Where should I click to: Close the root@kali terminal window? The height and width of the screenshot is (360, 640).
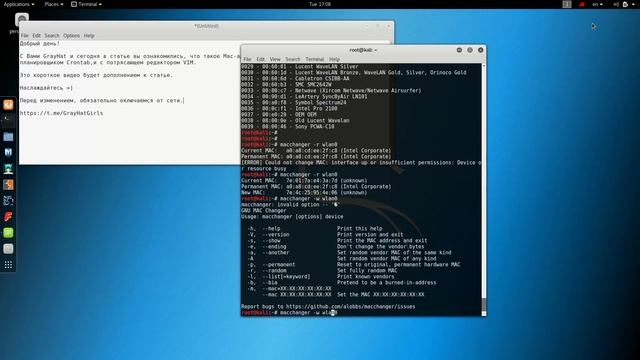click(480, 50)
